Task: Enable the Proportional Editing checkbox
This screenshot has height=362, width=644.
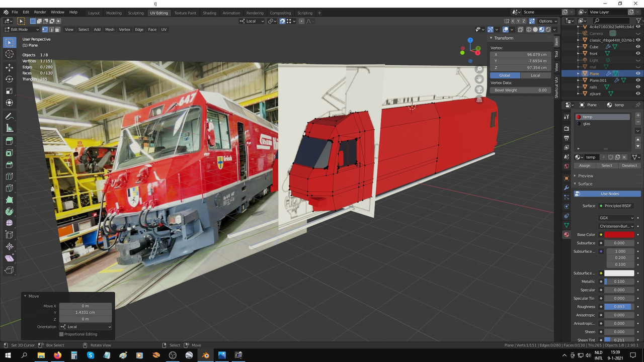Action: coord(61,334)
